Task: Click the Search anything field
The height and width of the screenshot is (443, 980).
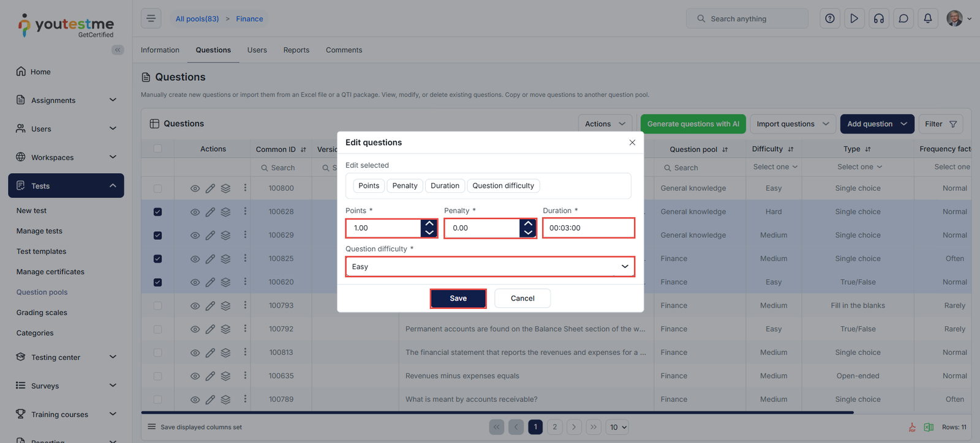Action: (747, 19)
